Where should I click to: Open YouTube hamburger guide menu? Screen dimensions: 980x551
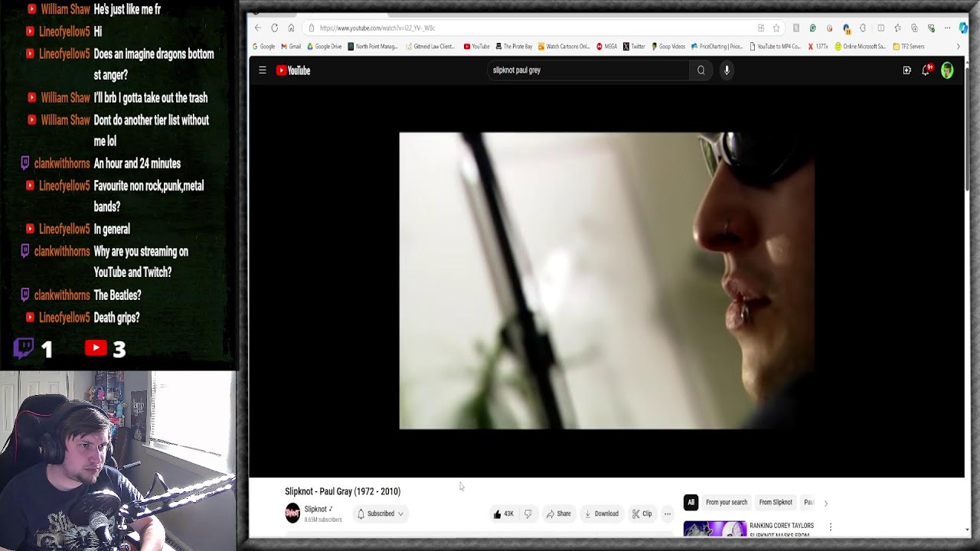pyautogui.click(x=263, y=70)
